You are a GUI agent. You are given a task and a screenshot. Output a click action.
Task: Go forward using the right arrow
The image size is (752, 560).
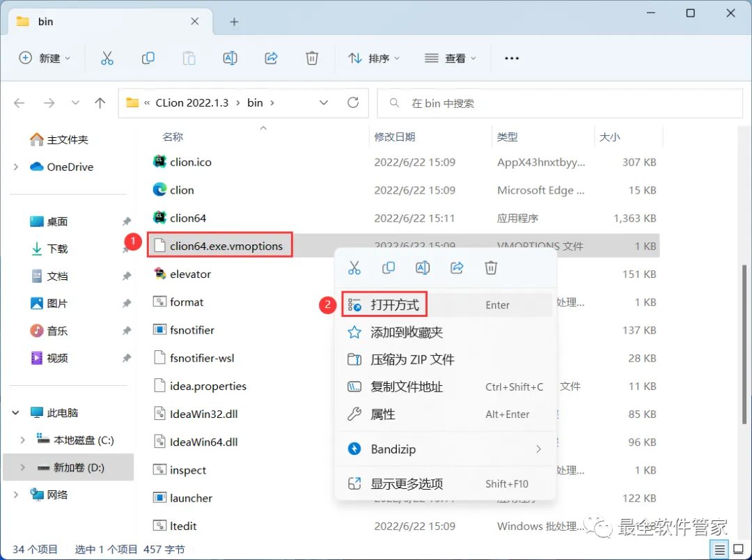pyautogui.click(x=49, y=102)
